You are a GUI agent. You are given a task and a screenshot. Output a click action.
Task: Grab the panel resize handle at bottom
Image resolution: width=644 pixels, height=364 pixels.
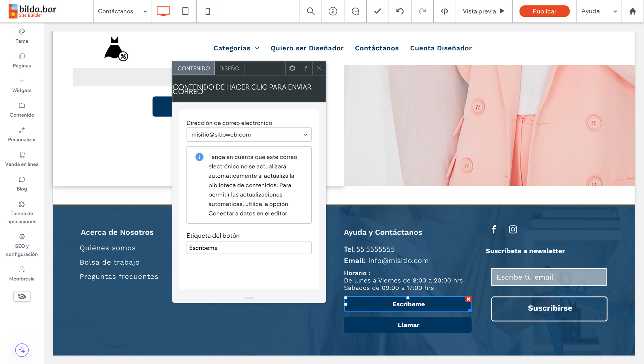point(249,298)
